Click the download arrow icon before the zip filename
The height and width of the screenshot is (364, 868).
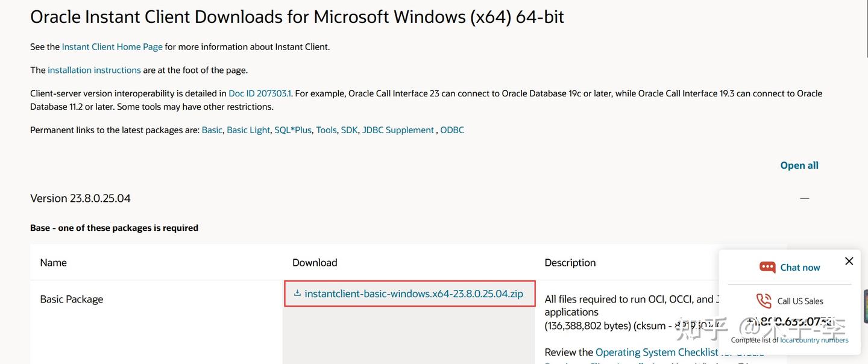(297, 293)
